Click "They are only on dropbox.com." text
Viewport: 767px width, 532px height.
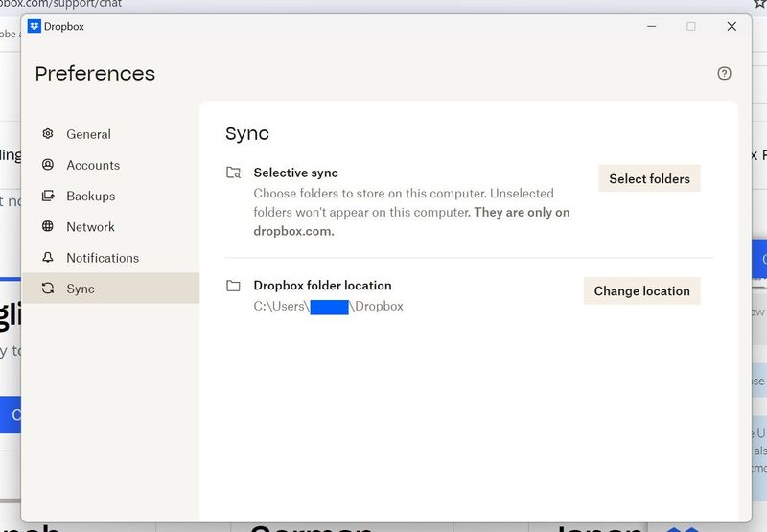[x=411, y=221]
